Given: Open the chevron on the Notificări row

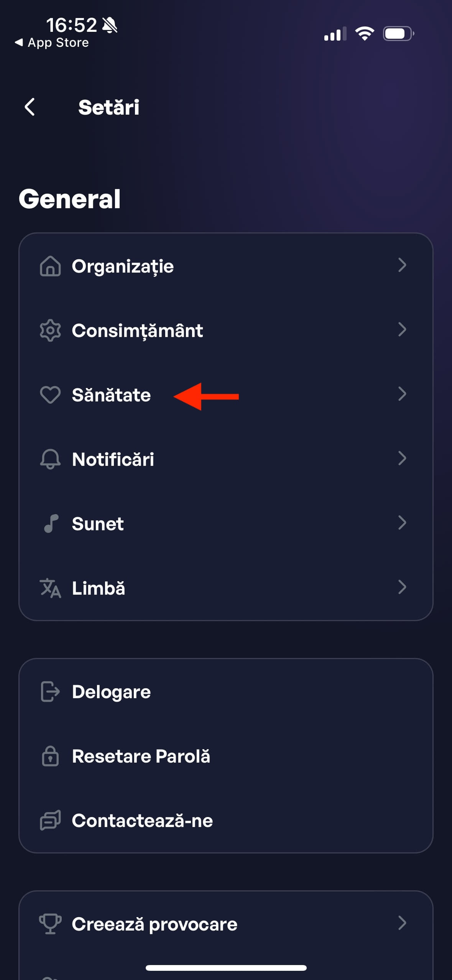Looking at the screenshot, I should click(x=402, y=458).
